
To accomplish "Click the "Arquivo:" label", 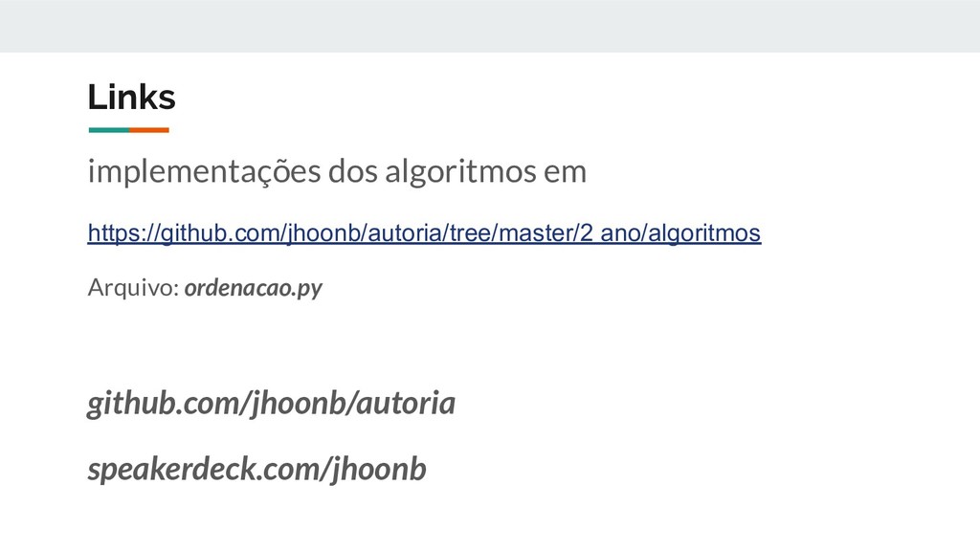I will click(134, 288).
